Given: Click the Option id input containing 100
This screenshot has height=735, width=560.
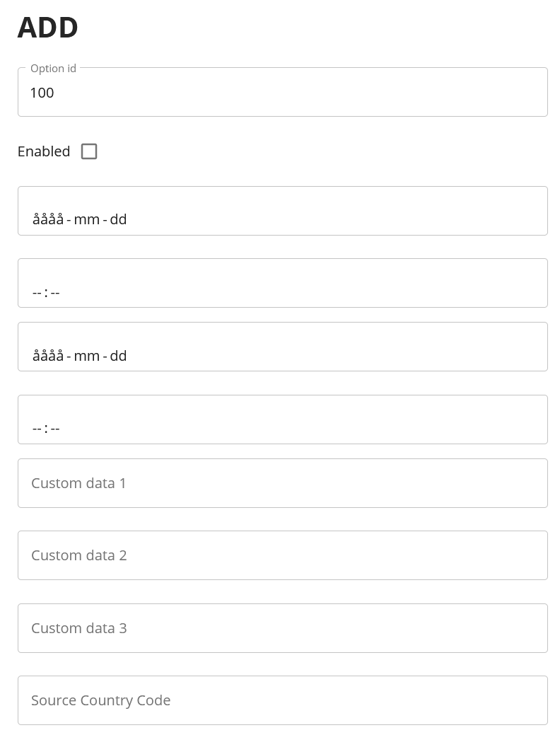Looking at the screenshot, I should point(282,93).
